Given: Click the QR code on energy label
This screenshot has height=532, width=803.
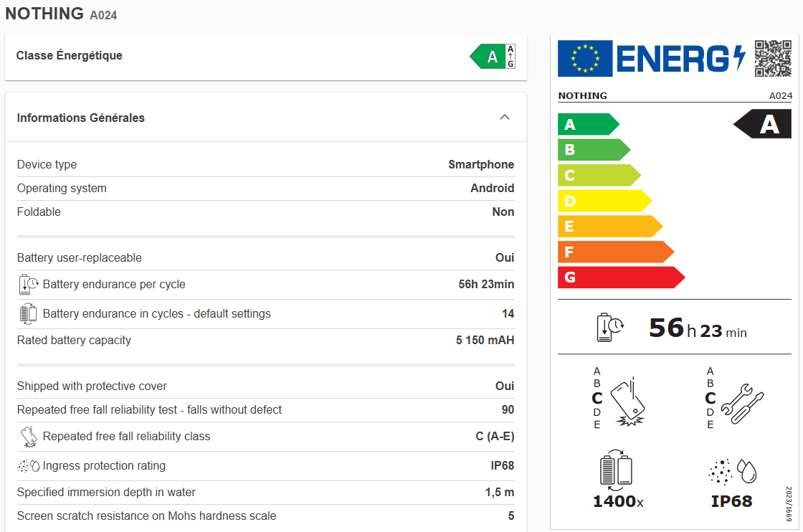Looking at the screenshot, I should click(x=773, y=58).
